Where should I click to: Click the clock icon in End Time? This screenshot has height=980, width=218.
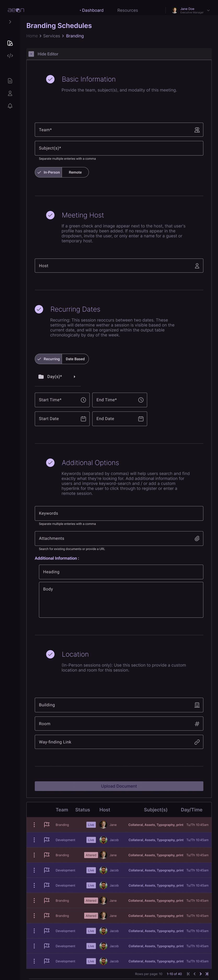(x=140, y=400)
